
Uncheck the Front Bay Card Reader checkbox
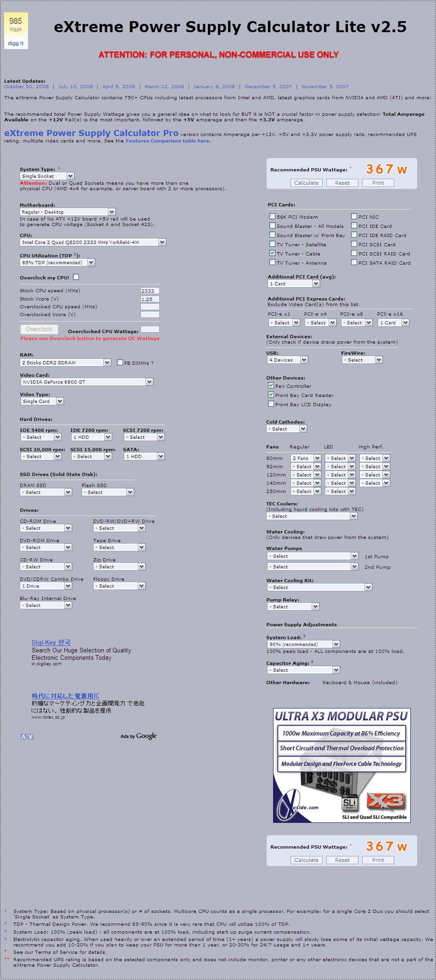click(271, 394)
